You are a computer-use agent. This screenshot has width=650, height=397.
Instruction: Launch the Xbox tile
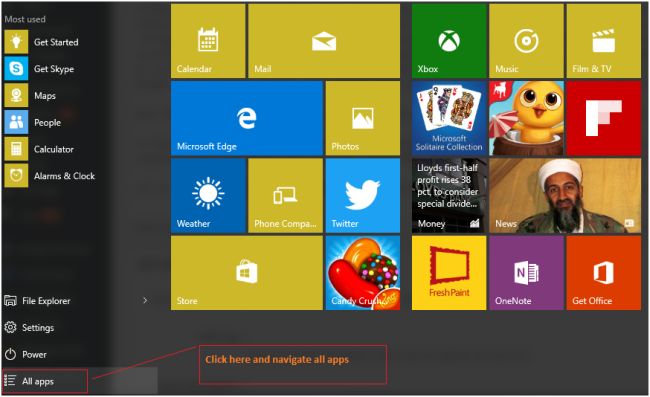click(449, 41)
